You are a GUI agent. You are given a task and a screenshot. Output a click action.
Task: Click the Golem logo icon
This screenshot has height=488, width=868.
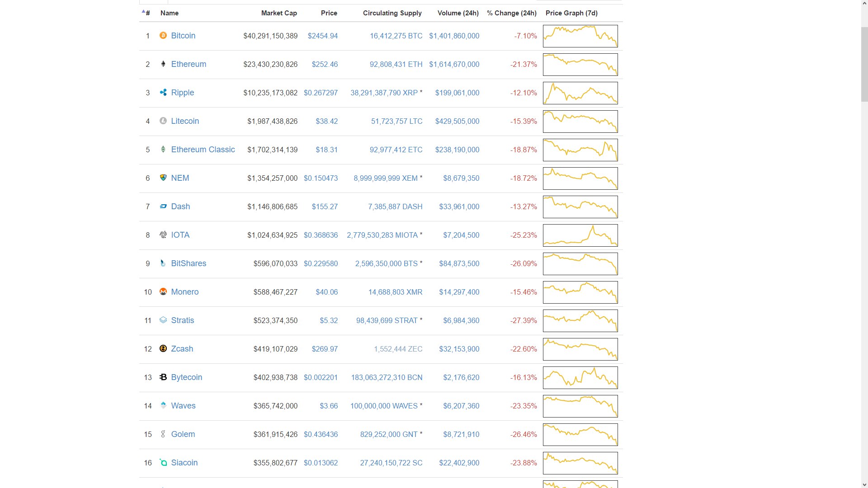pos(163,434)
